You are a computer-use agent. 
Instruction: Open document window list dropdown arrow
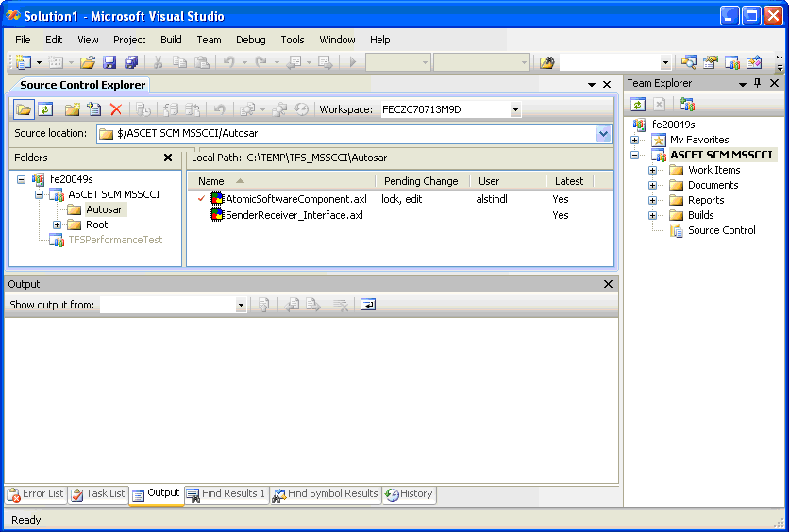(x=592, y=85)
